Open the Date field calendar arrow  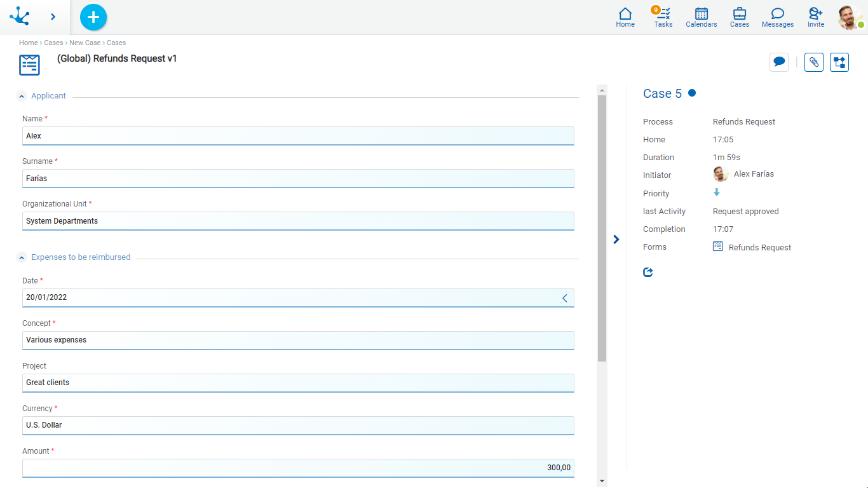pos(564,298)
